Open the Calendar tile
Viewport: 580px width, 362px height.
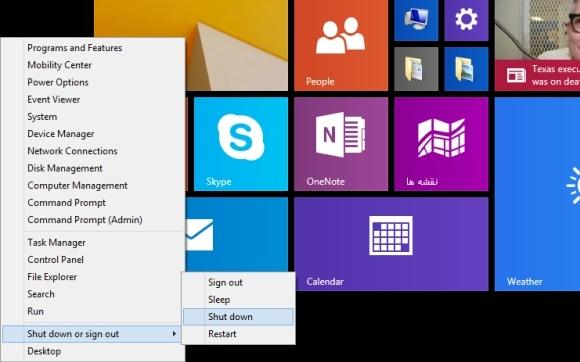[x=391, y=244]
